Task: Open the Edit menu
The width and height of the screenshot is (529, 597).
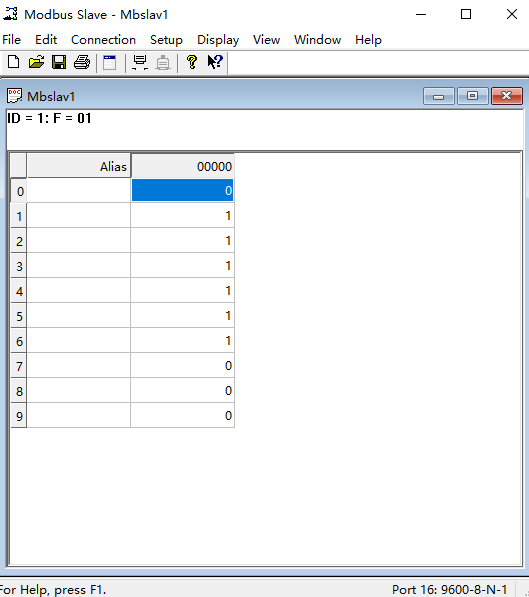Action: pos(46,40)
